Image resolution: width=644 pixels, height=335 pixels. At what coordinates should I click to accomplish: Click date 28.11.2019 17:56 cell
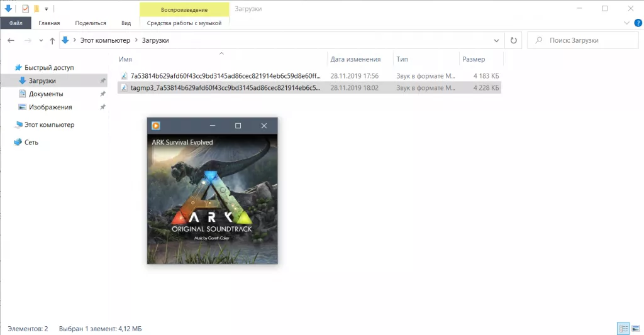(x=355, y=76)
